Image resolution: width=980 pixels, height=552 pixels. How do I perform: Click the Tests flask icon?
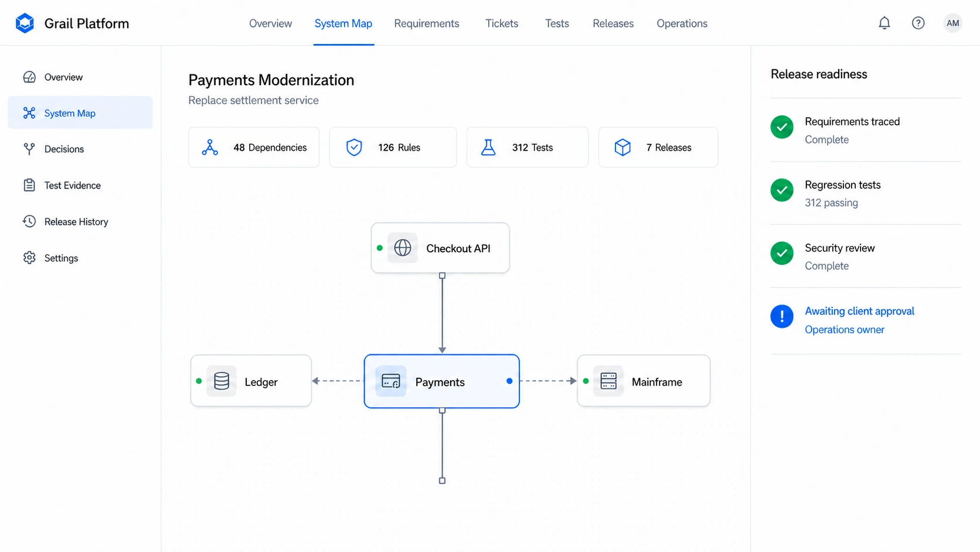488,147
